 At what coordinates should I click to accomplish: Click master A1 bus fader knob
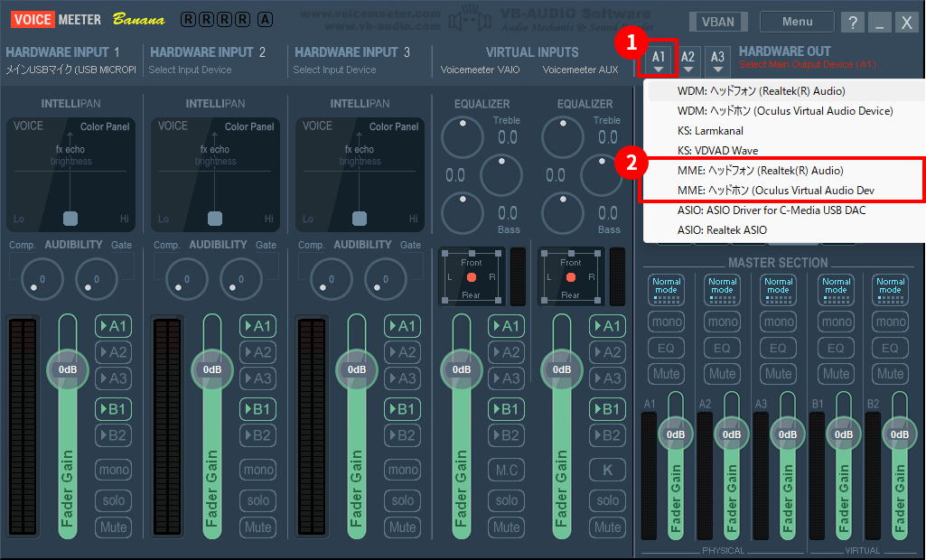676,434
